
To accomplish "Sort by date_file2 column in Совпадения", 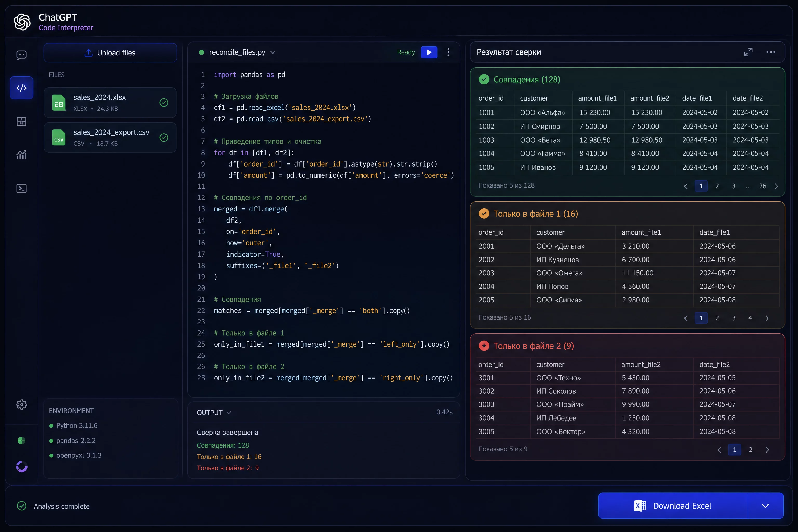I will [x=748, y=98].
